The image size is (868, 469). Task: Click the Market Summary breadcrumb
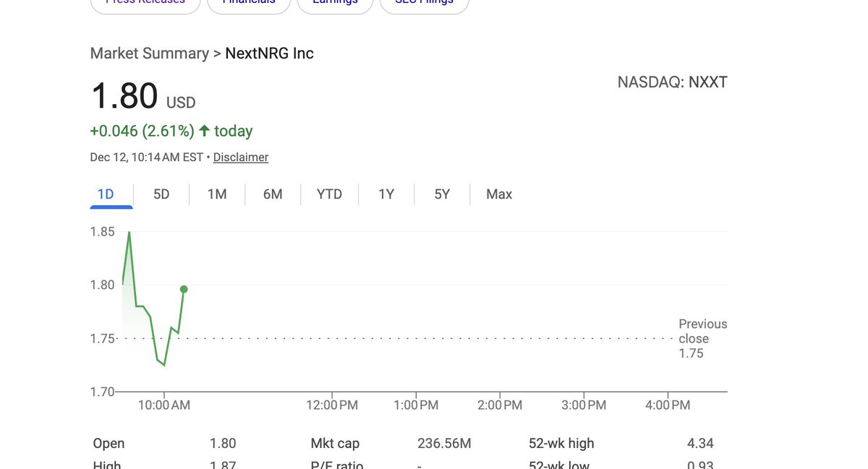[150, 53]
